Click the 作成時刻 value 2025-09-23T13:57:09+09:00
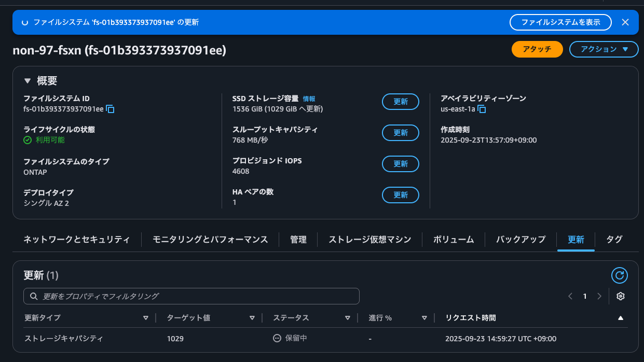 pos(488,140)
